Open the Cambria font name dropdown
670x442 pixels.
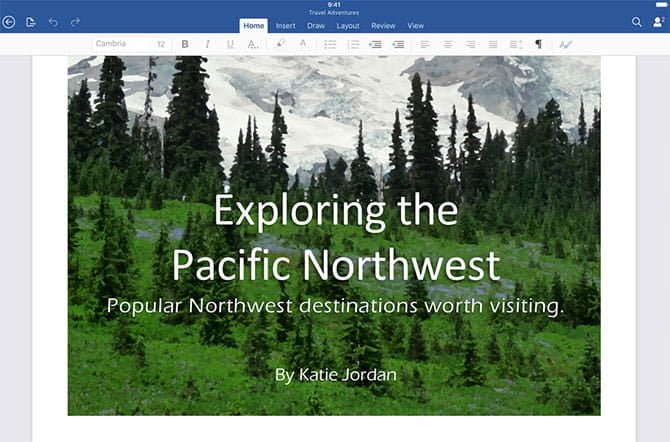(120, 44)
